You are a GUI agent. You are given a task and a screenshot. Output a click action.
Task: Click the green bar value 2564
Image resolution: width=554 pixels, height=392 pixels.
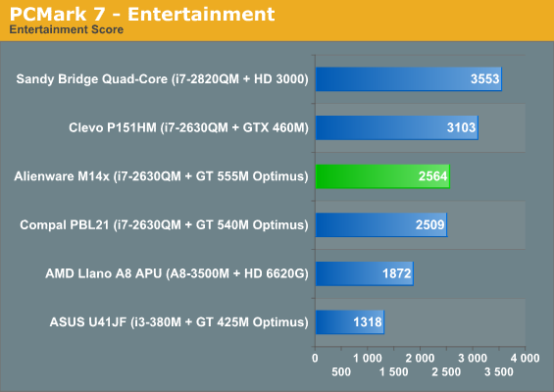(432, 175)
